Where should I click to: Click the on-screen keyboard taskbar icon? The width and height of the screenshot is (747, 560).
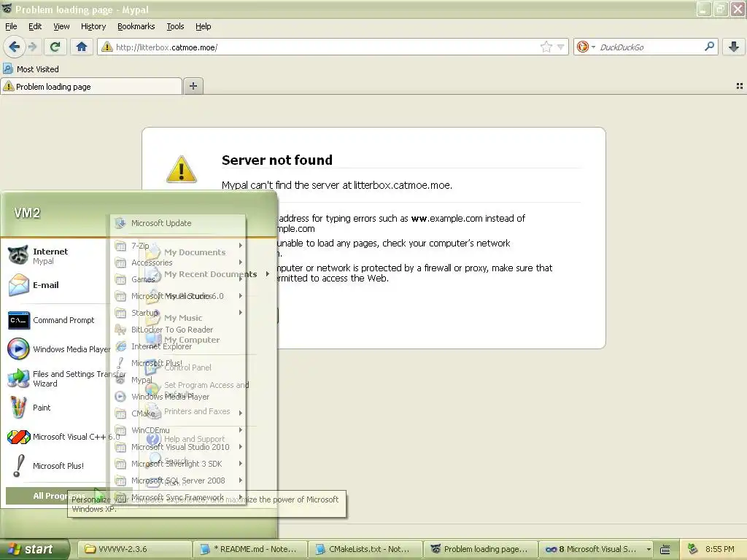665,550
